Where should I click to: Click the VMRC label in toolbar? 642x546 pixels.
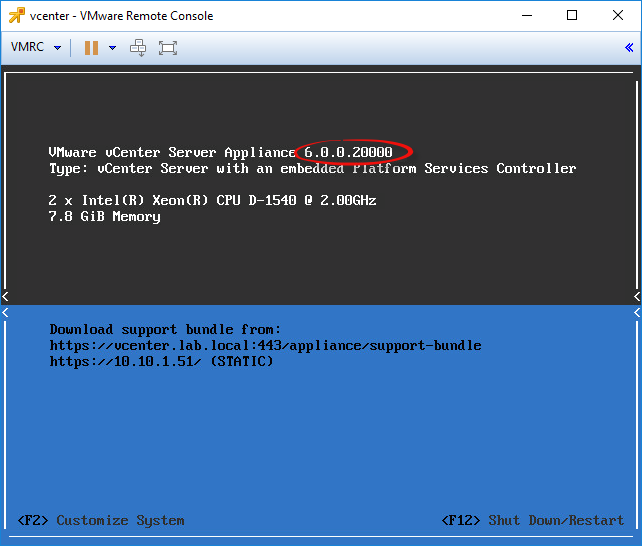pos(27,47)
